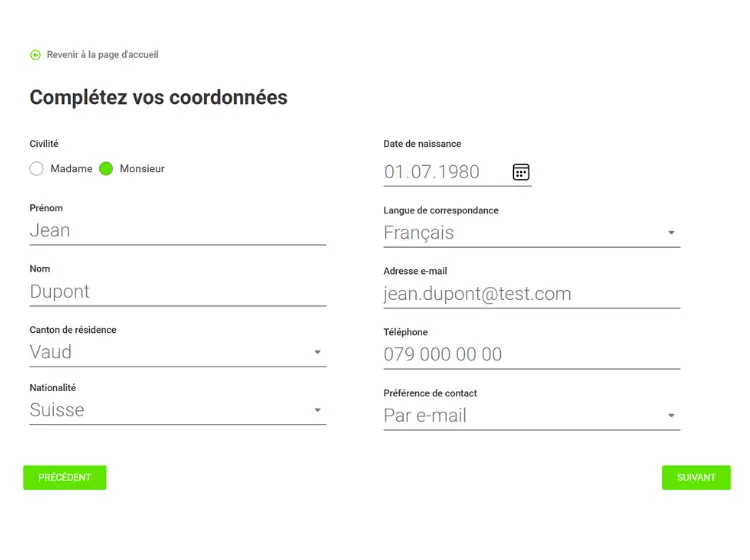750x560 pixels.
Task: Click the selected Français language value
Action: click(x=419, y=233)
